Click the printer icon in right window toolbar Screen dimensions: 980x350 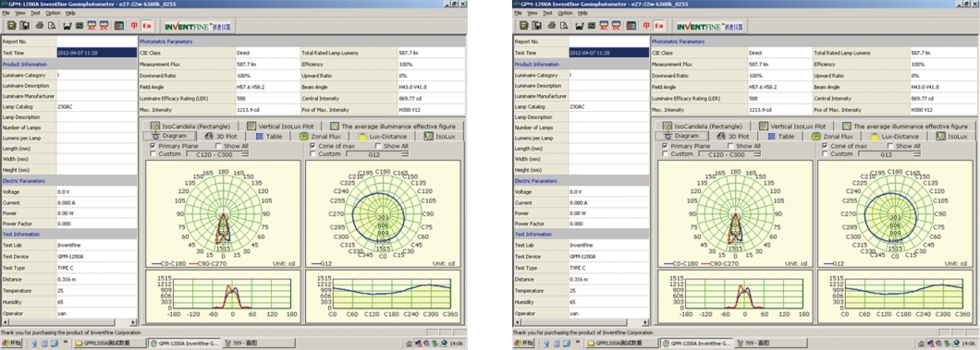[x=551, y=26]
